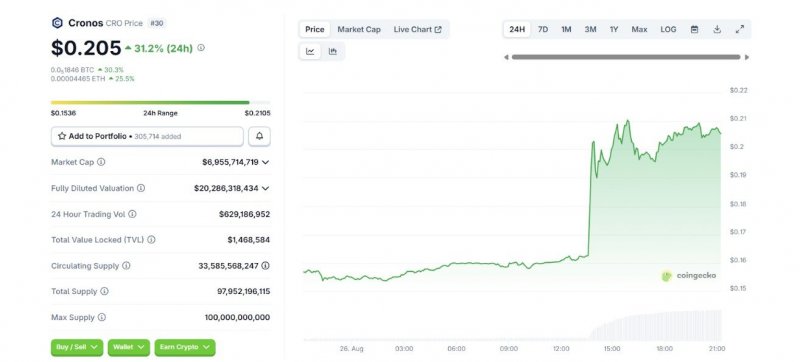Screen dimensions: 800x362
Task: Click info icon beside 33,585,568,247 value
Action: tap(265, 266)
